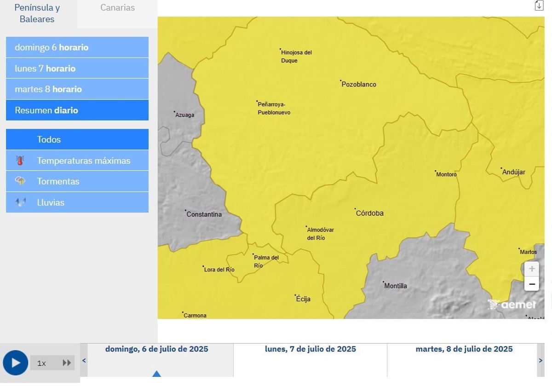Click Constantina label on the map

coord(204,214)
